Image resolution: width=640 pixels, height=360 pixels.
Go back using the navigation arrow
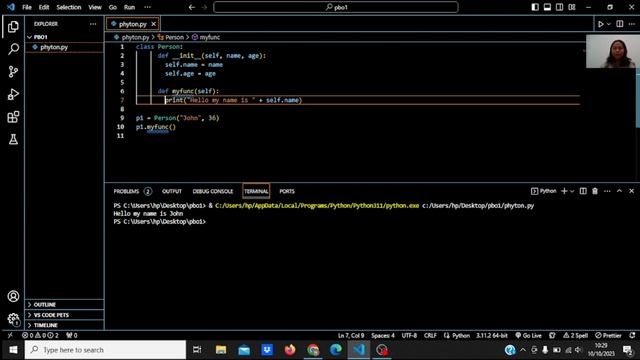click(191, 7)
